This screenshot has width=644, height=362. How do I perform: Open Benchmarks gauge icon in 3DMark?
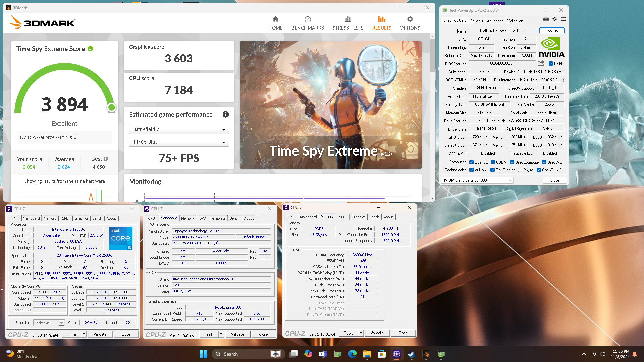pos(308,19)
